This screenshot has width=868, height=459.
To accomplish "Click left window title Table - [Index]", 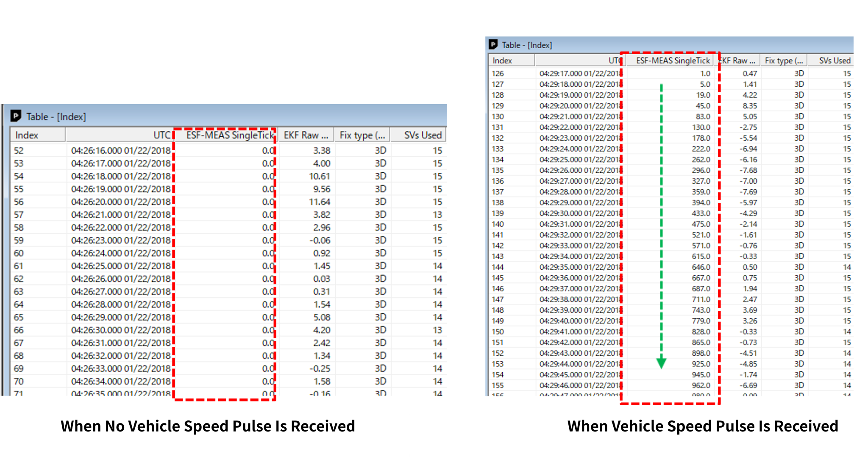I will pos(56,116).
